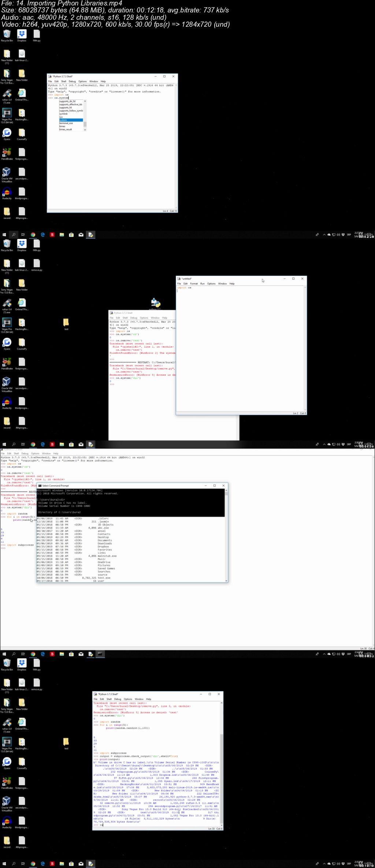Click the autocomplete list's up scroll arrow
This screenshot has width=375, height=868.
[85, 101]
